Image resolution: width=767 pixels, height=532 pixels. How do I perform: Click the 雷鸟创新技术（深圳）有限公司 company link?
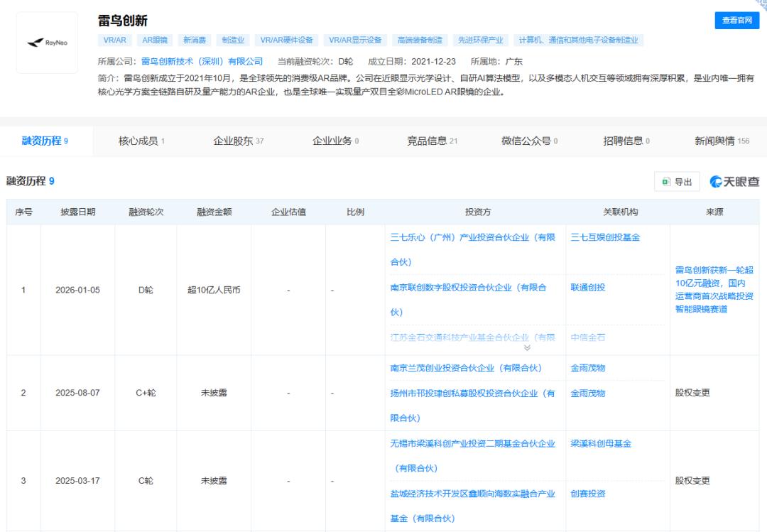click(202, 61)
